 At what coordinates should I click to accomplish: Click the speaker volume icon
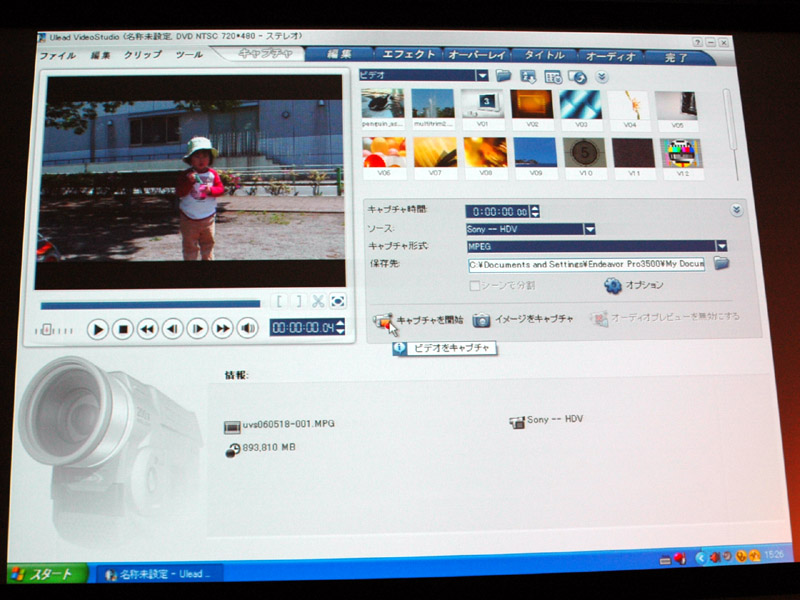tap(247, 328)
